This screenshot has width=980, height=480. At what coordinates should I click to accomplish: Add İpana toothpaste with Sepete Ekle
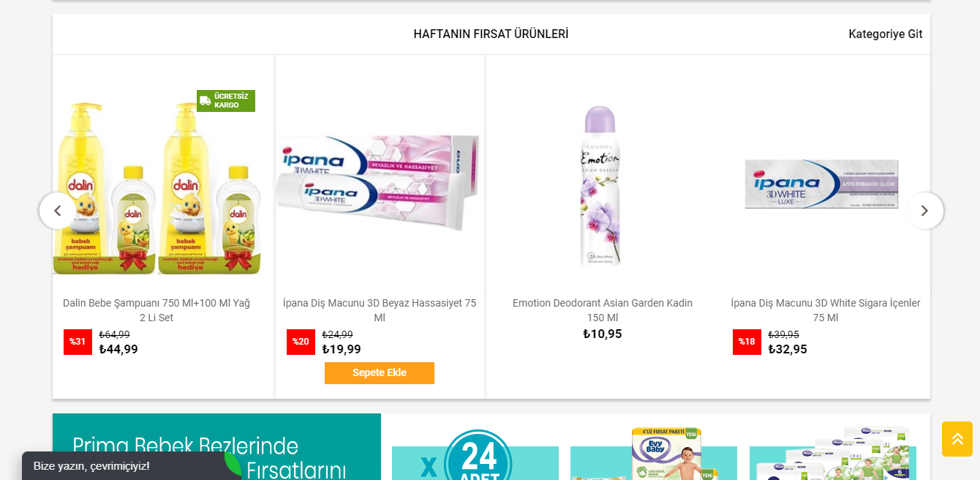coord(380,373)
